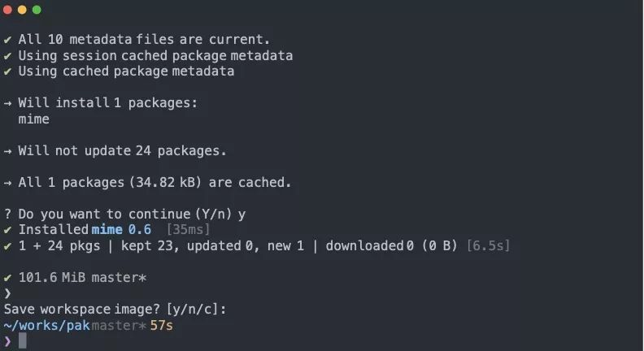Click checkmark beside "All 10 metadata files"

coord(7,40)
